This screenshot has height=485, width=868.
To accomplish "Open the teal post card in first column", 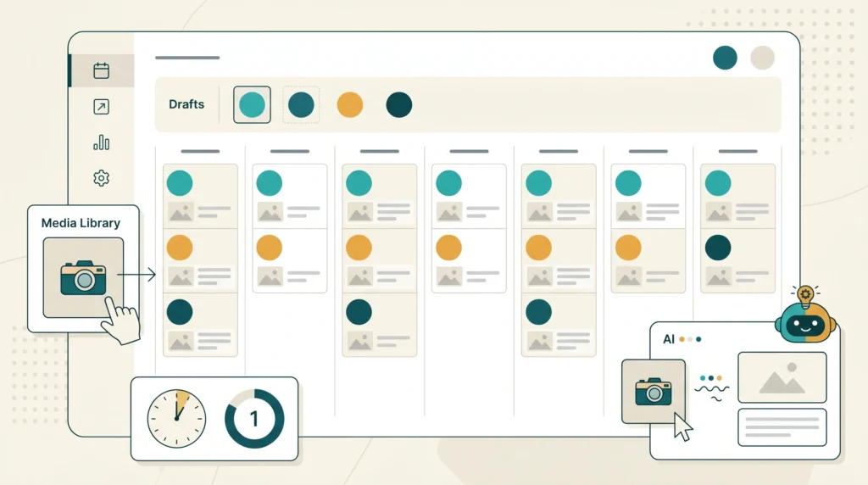I will click(x=200, y=195).
